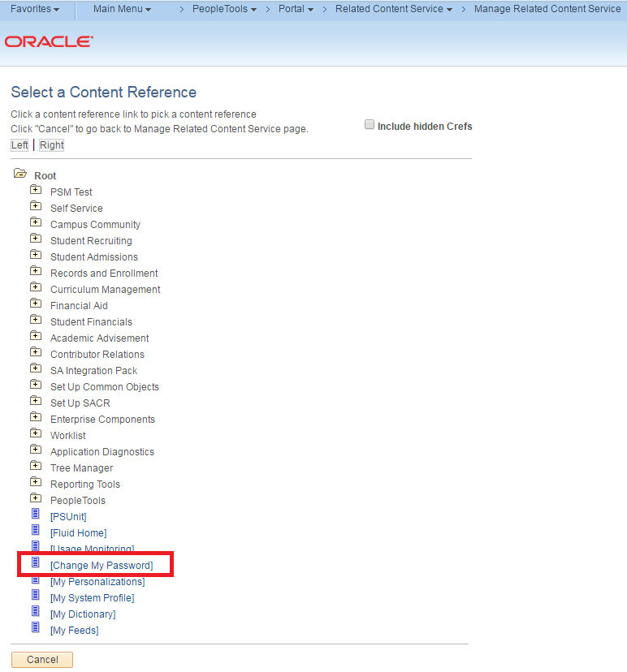627x672 pixels.
Task: Expand the PeopleTools folder
Action: point(35,498)
